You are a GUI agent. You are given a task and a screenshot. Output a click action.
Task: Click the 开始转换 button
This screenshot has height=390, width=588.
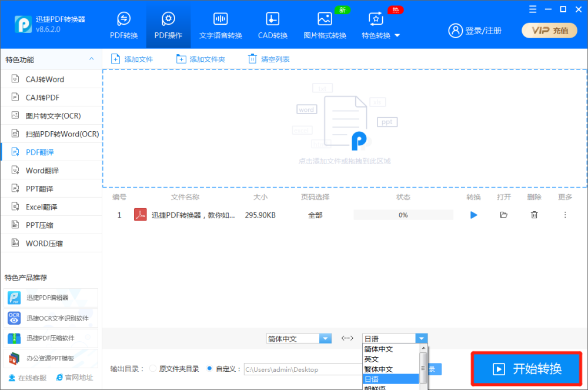point(526,369)
